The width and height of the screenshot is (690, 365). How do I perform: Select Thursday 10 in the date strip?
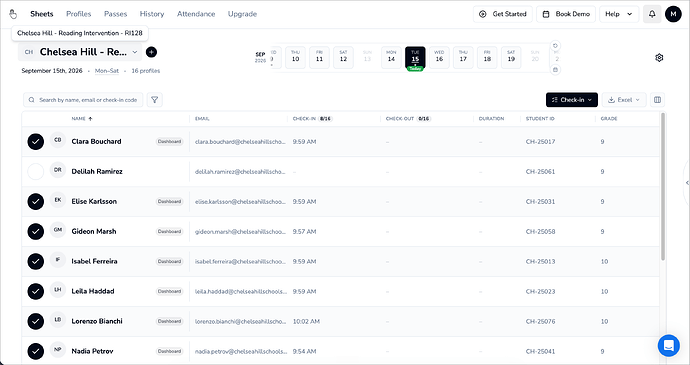point(295,57)
